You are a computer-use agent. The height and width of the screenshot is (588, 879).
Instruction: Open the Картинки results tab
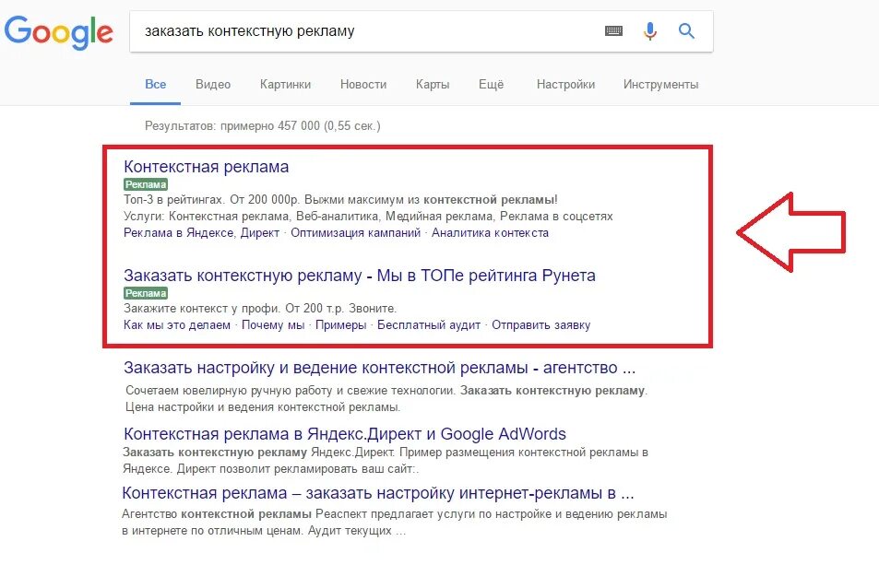point(285,85)
